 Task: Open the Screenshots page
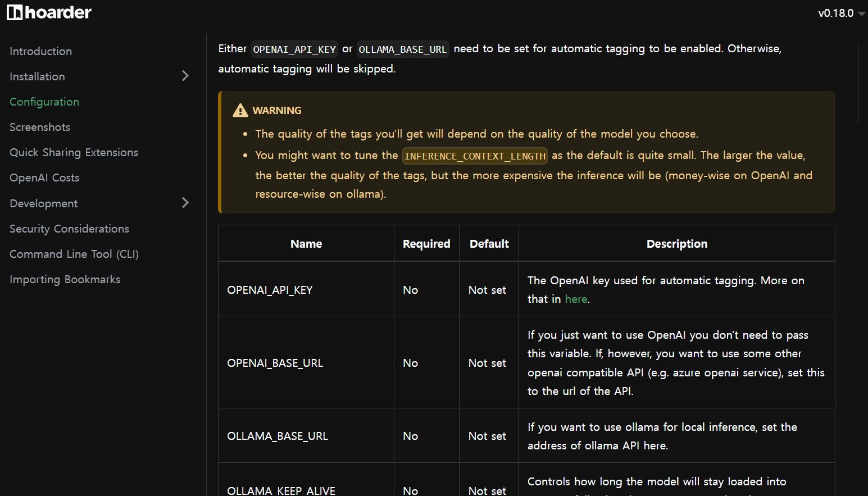(40, 127)
